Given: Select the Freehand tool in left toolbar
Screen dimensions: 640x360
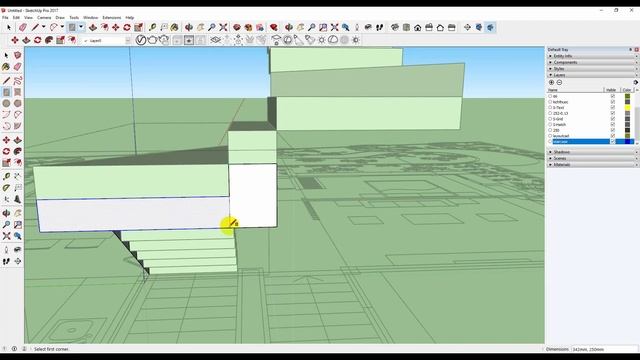Looking at the screenshot, I should pos(18,80).
